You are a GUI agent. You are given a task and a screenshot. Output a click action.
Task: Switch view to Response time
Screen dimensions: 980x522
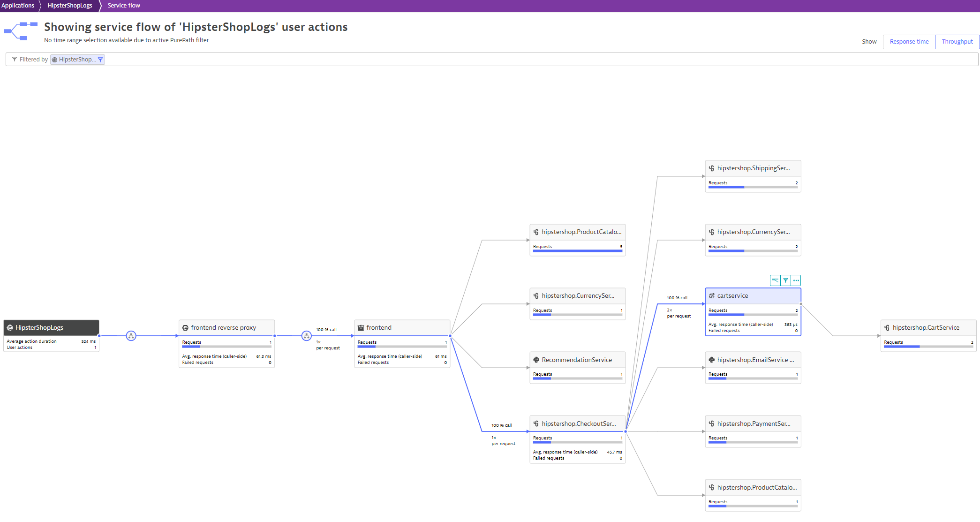(909, 42)
